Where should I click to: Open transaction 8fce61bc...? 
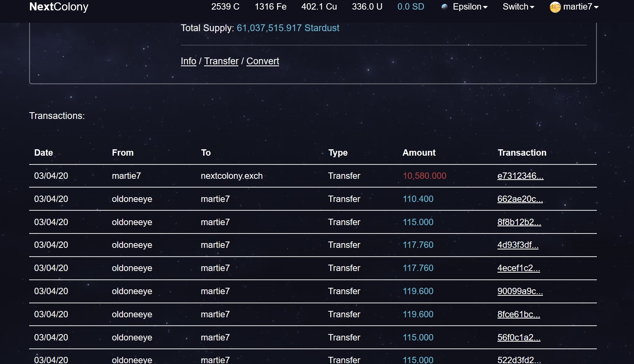click(519, 315)
